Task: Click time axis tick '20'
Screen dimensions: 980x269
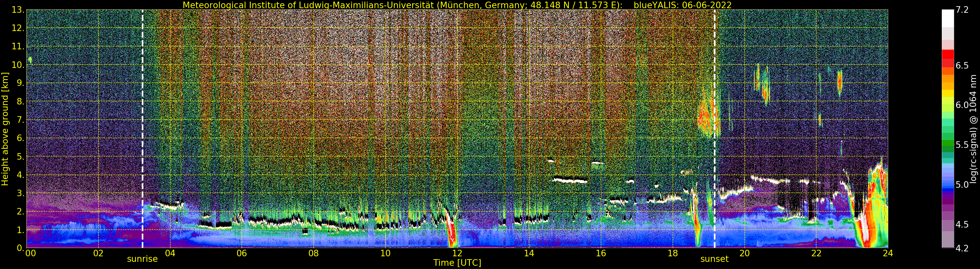Action: point(744,253)
